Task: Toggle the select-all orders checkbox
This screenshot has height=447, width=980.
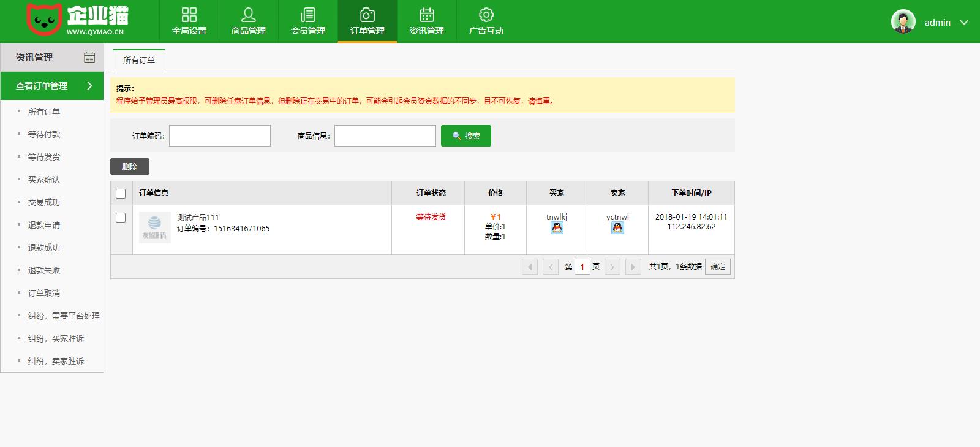Action: click(x=121, y=194)
